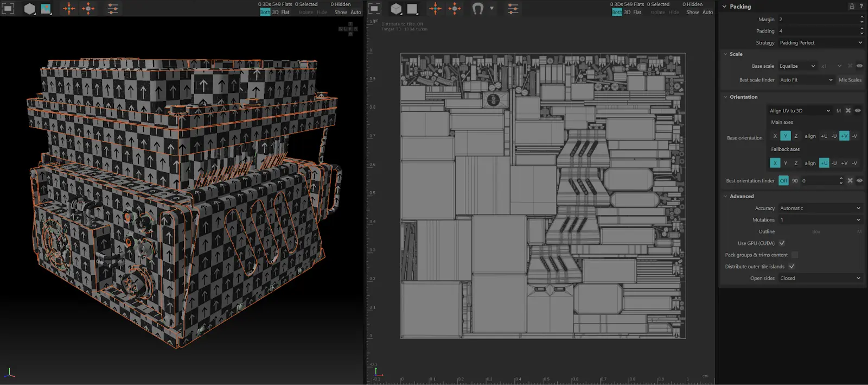Open the Packing panel help question mark
The image size is (868, 385).
tap(861, 7)
